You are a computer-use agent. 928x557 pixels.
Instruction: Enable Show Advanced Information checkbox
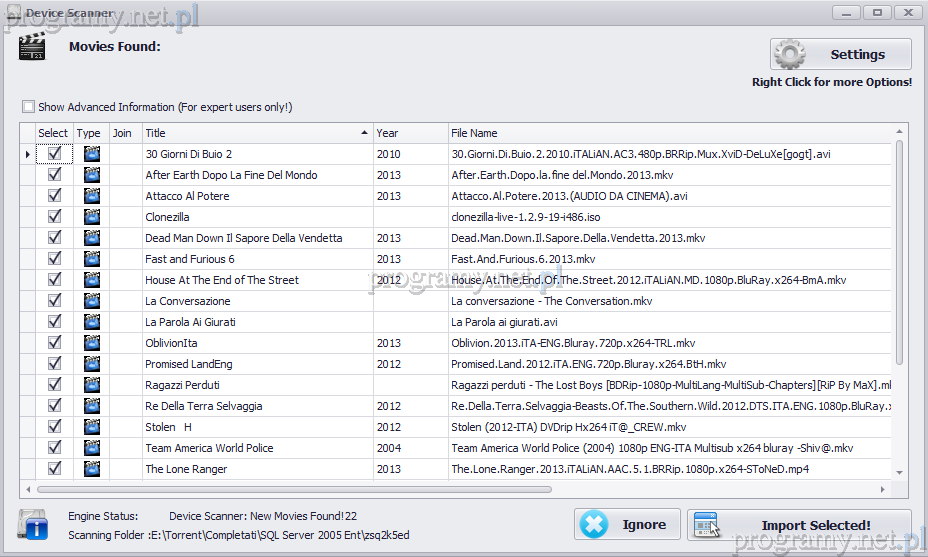click(29, 107)
